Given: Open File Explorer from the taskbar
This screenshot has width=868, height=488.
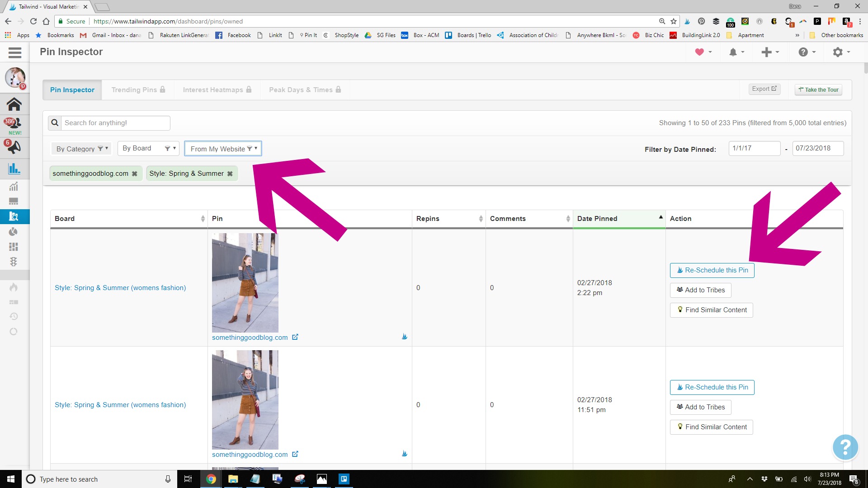Looking at the screenshot, I should pyautogui.click(x=233, y=479).
